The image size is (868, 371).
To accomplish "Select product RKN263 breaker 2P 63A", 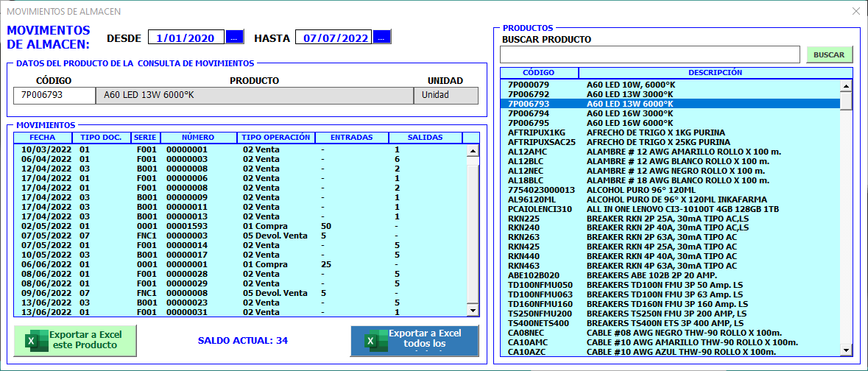I will [x=671, y=237].
